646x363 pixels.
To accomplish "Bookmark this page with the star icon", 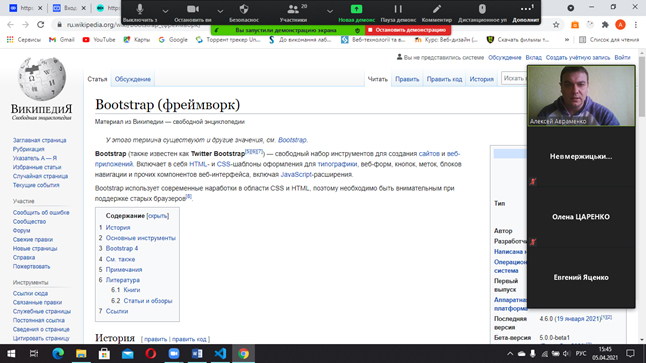I will tap(556, 25).
